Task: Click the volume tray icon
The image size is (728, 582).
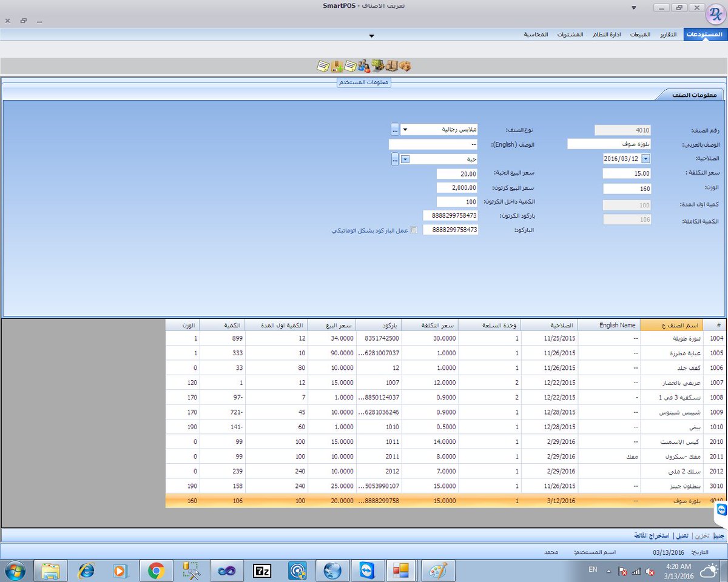Action: 650,571
